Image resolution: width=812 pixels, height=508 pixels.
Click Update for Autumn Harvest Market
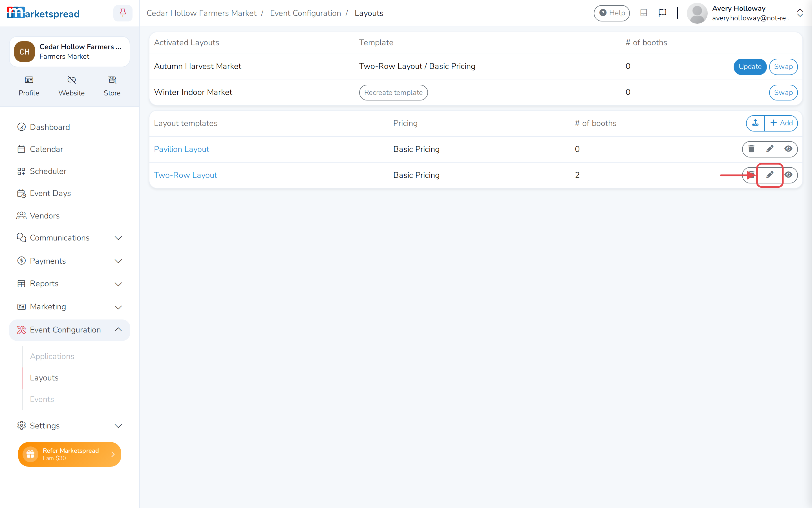[750, 67]
